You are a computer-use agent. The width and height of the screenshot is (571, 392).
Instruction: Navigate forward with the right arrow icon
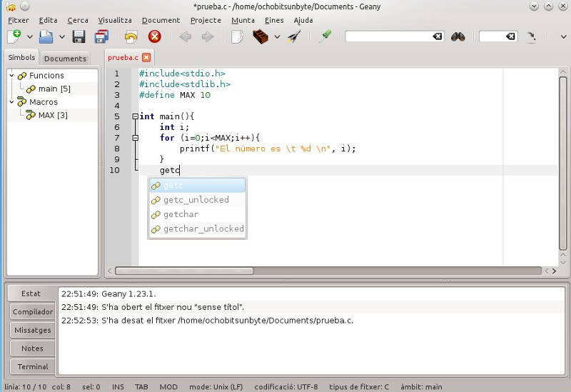coord(208,36)
